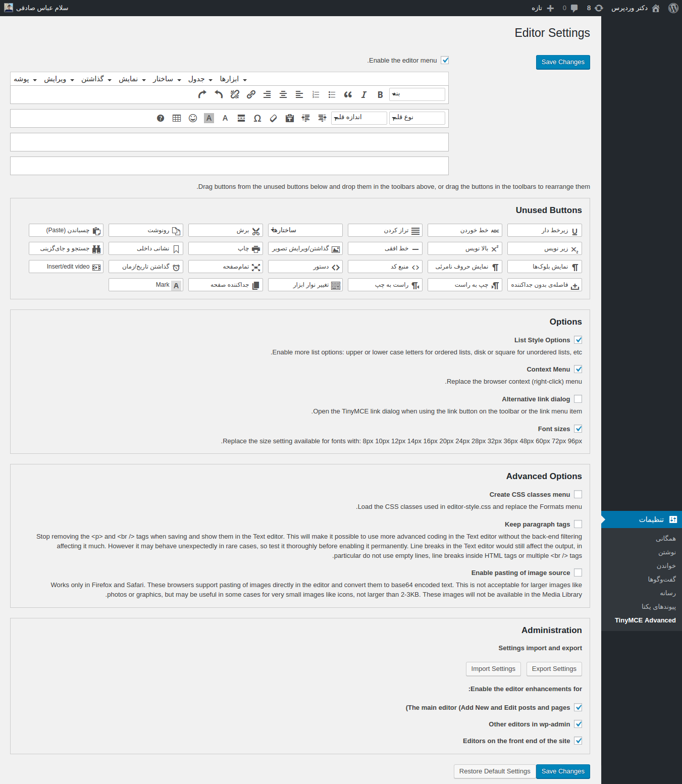682x784 pixels.
Task: Click the insert link chain icon
Action: pos(251,94)
